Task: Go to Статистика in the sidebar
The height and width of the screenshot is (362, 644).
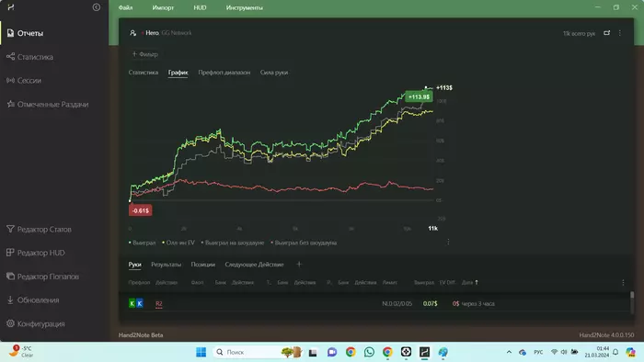Action: [30, 57]
